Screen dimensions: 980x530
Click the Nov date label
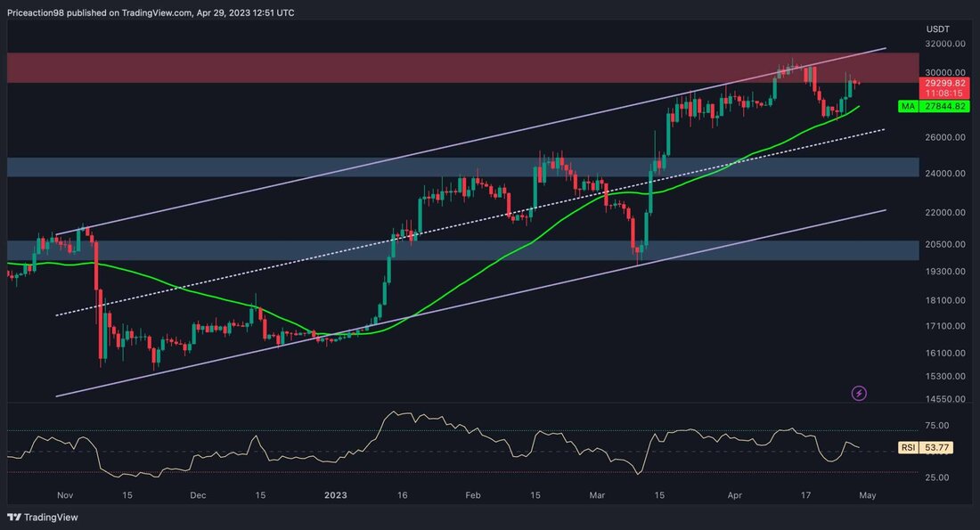click(x=65, y=495)
